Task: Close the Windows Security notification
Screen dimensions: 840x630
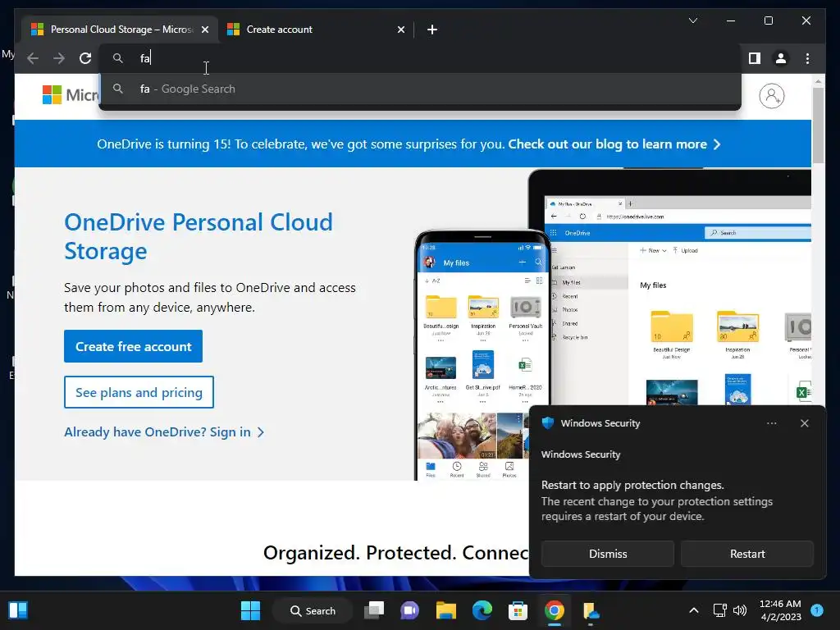Action: tap(804, 423)
